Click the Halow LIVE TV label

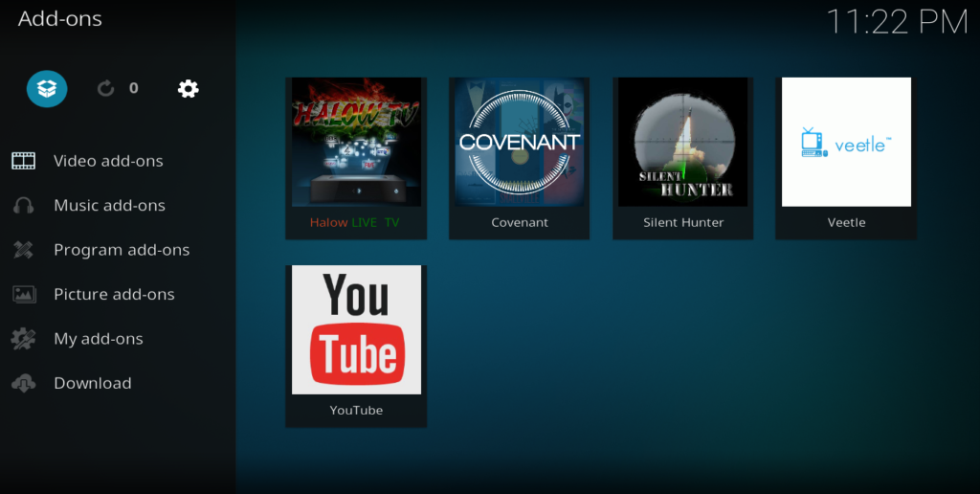coord(354,223)
